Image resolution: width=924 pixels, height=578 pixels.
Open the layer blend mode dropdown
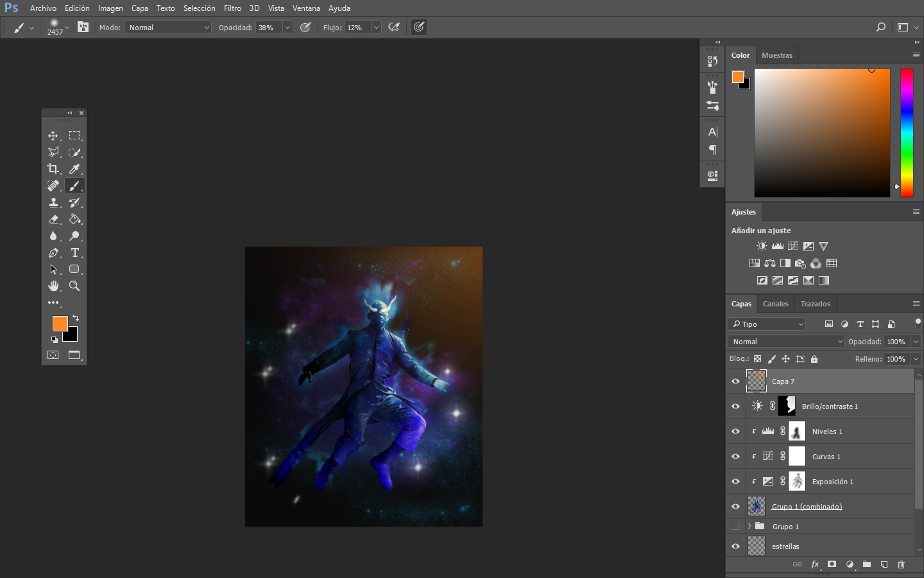[x=787, y=342]
